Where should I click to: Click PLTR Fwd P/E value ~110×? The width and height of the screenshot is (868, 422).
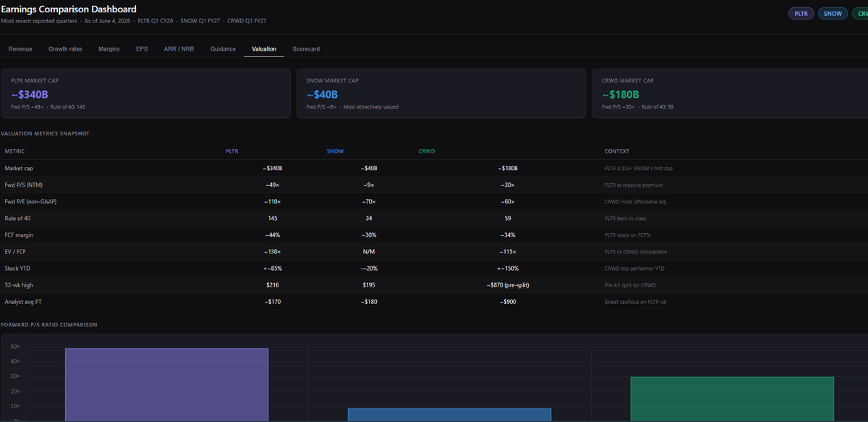coord(273,201)
